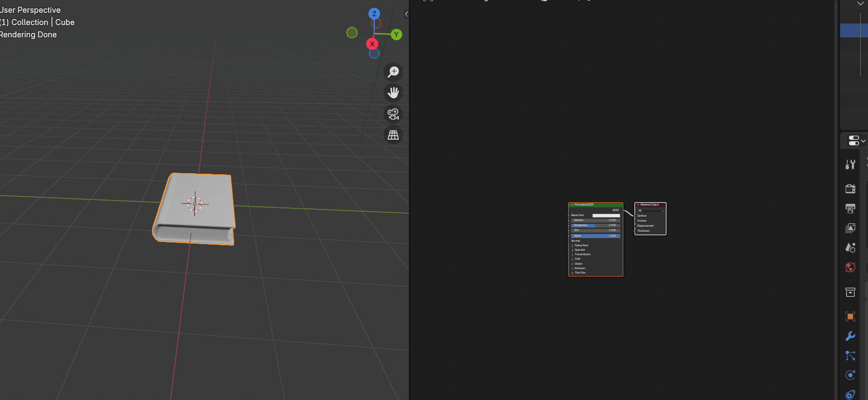Toggle perspective/orthographic grid icon
Screen dimensions: 868x400
pos(393,135)
